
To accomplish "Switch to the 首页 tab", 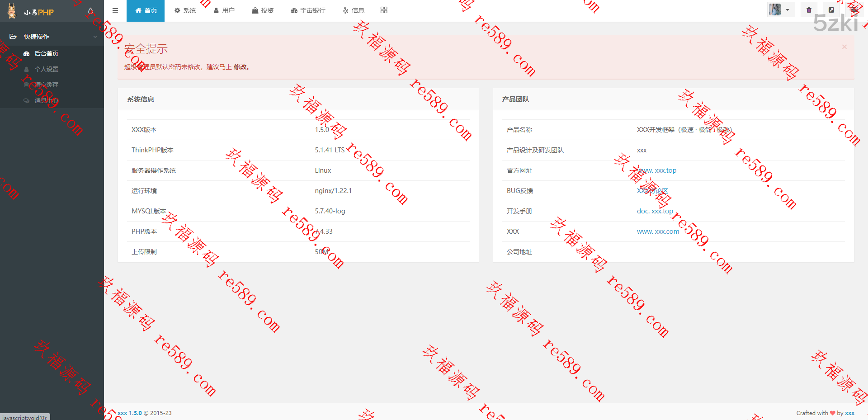I will coord(146,10).
